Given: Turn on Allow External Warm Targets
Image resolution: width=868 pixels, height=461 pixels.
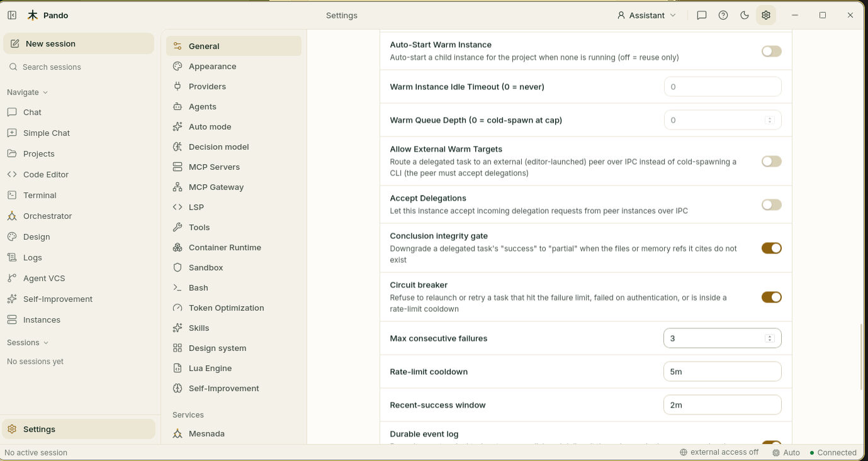Looking at the screenshot, I should click(x=771, y=162).
